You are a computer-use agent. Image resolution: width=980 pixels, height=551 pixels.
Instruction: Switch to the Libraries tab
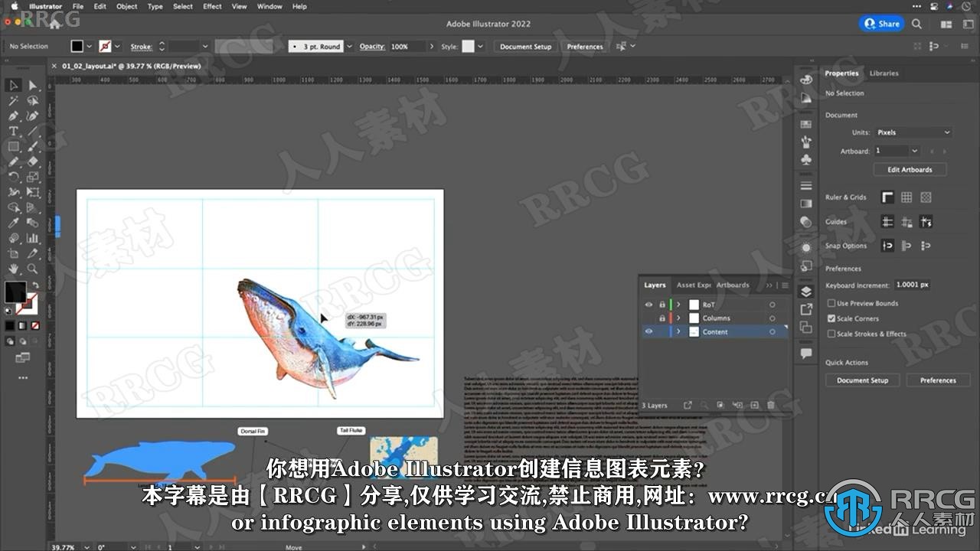pyautogui.click(x=884, y=73)
